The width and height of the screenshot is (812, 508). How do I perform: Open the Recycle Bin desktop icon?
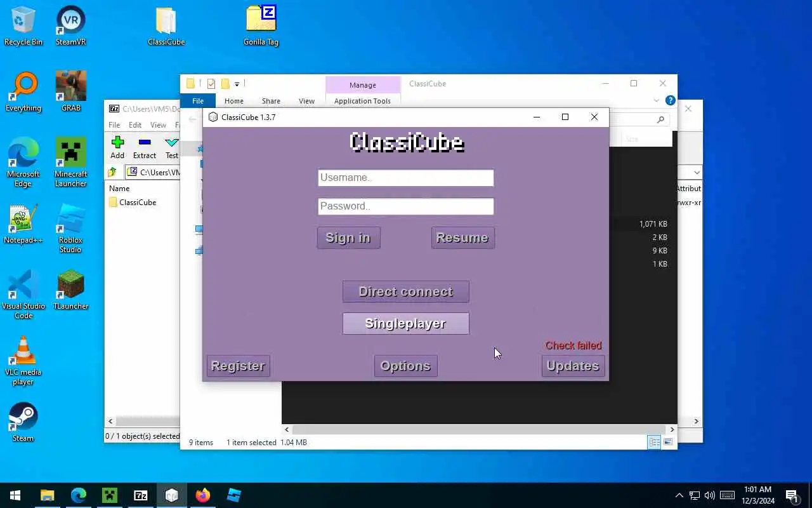tap(23, 25)
